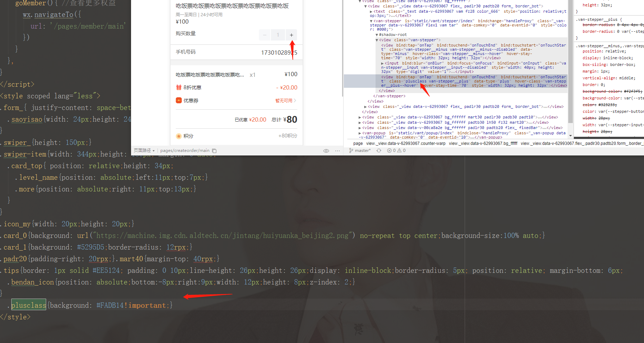Click the minus button in 购买数量 stepper
This screenshot has width=644, height=343.
265,35
